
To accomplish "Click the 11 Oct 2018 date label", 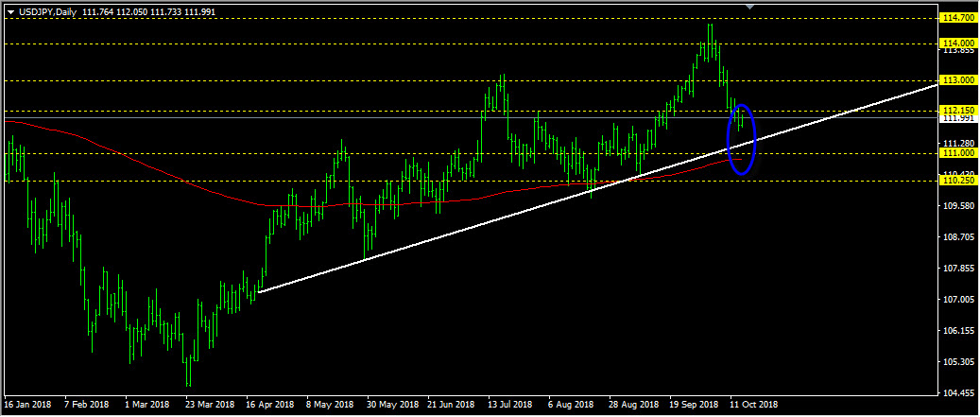I will click(x=754, y=404).
